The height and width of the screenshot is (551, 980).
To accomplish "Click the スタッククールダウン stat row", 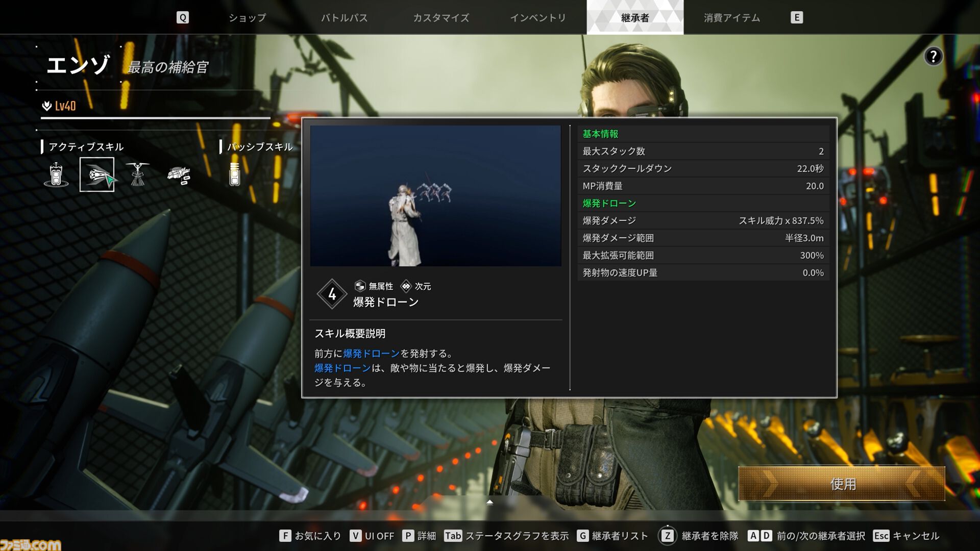I will coord(703,168).
